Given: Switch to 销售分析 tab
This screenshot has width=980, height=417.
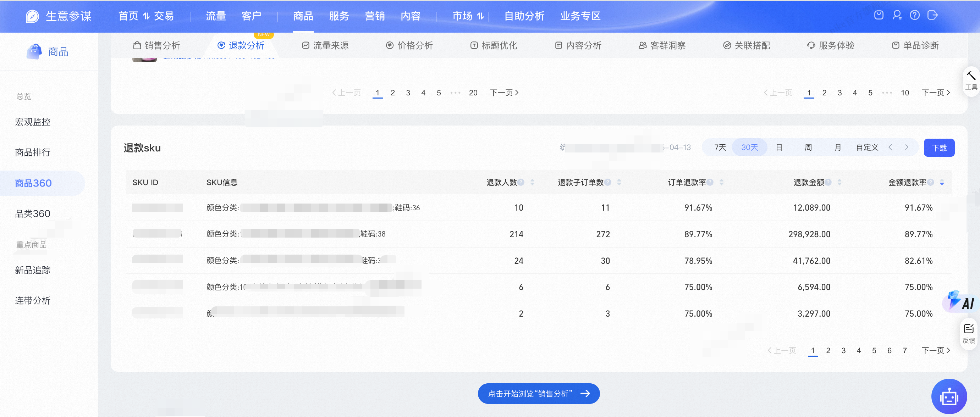Looking at the screenshot, I should tap(156, 46).
